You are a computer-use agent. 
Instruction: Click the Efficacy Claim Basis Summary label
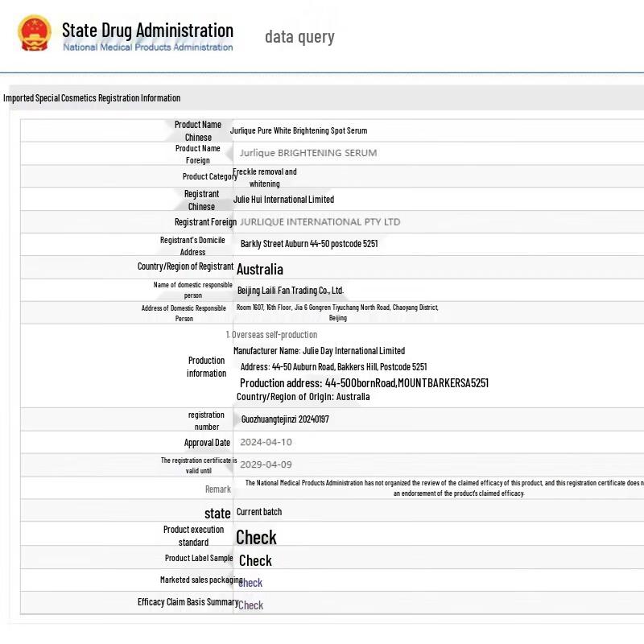pyautogui.click(x=188, y=602)
